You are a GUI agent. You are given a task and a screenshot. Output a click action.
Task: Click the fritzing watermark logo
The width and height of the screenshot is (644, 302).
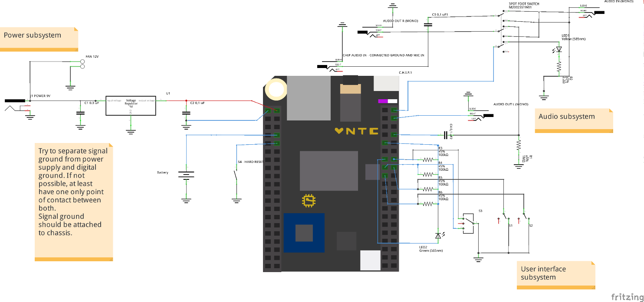click(x=626, y=297)
